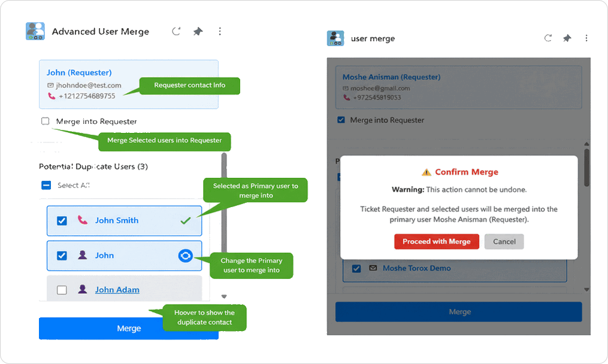
Task: Open the user merge panel three-dot menu
Action: 586,38
